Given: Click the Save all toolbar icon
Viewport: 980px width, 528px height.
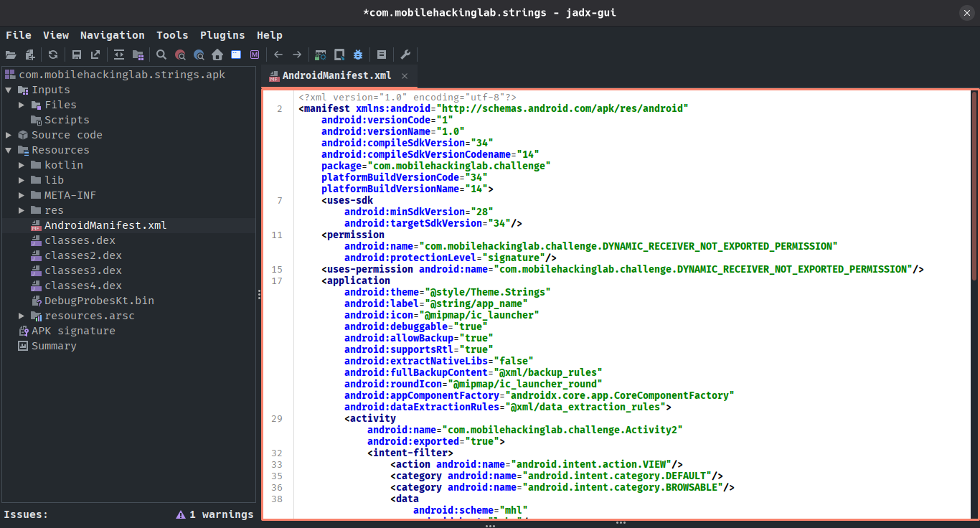Looking at the screenshot, I should [x=76, y=55].
